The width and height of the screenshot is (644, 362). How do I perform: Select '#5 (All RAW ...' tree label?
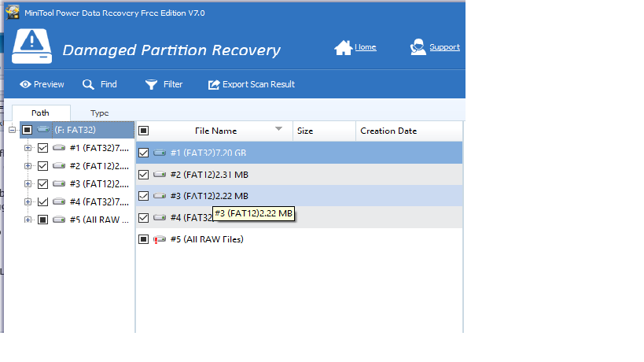99,220
